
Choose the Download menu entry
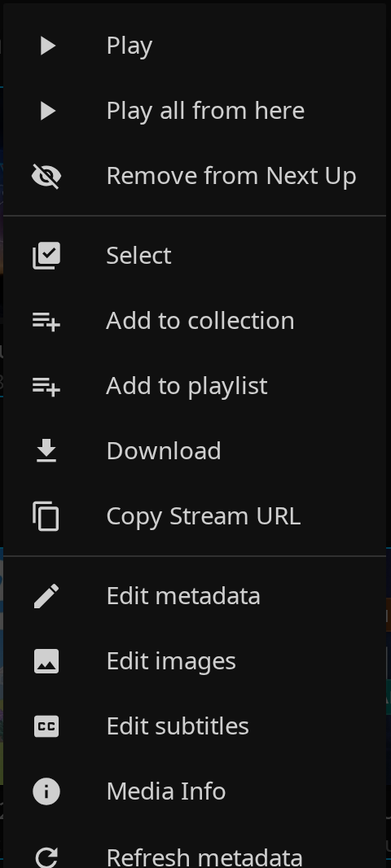(x=195, y=451)
